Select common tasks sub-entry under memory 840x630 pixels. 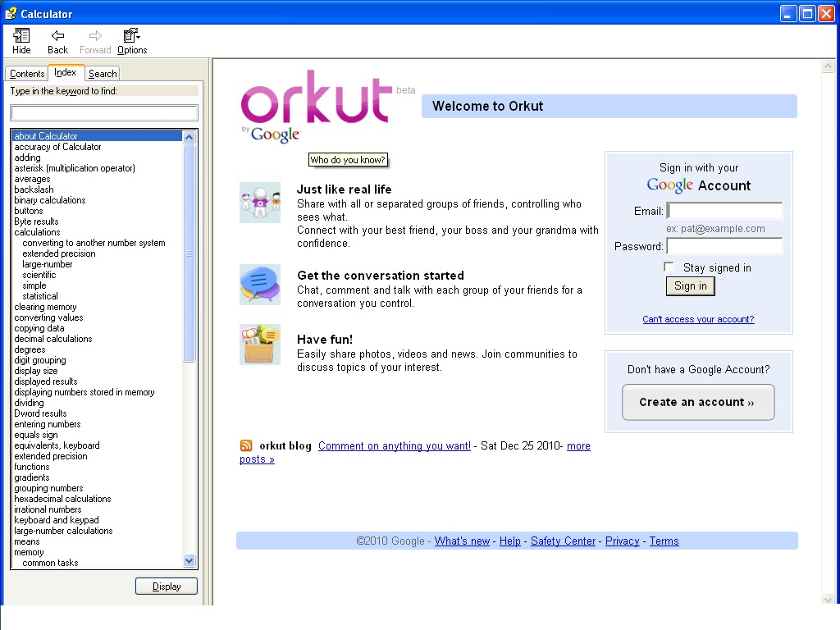pyautogui.click(x=50, y=563)
